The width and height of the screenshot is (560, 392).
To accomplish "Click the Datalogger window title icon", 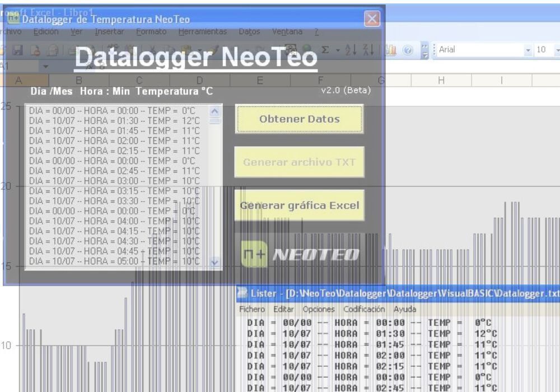I will coord(13,16).
